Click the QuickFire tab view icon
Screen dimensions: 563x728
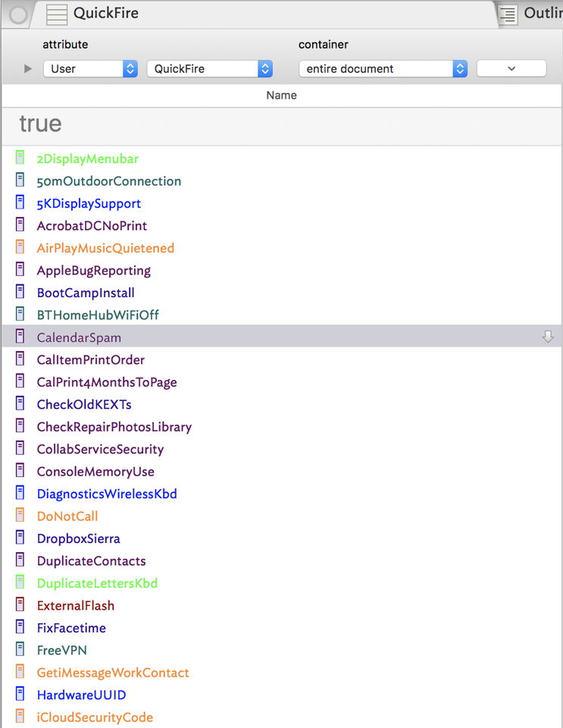click(x=57, y=14)
